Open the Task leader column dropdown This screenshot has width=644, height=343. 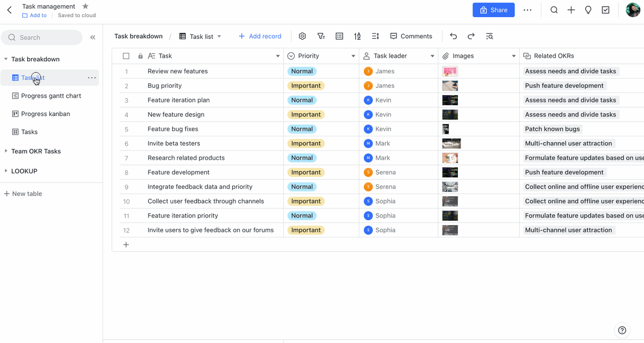[x=432, y=56]
